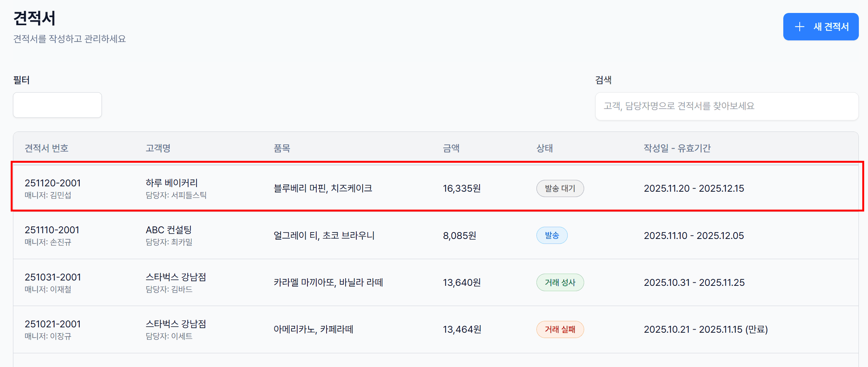Click the 고객명 column header
The image size is (868, 367).
point(158,148)
